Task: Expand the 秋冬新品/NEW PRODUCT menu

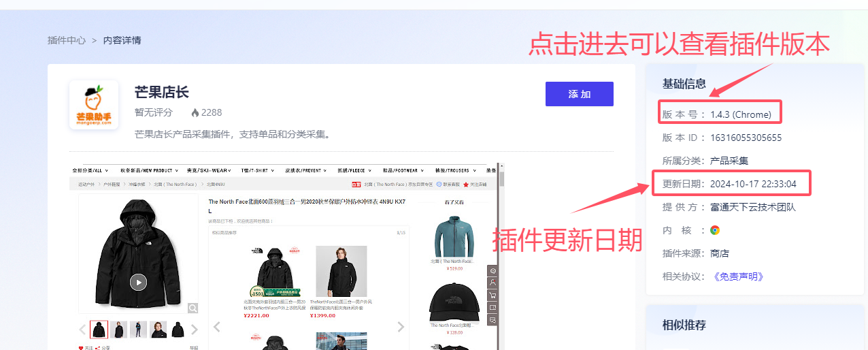Action: point(148,170)
